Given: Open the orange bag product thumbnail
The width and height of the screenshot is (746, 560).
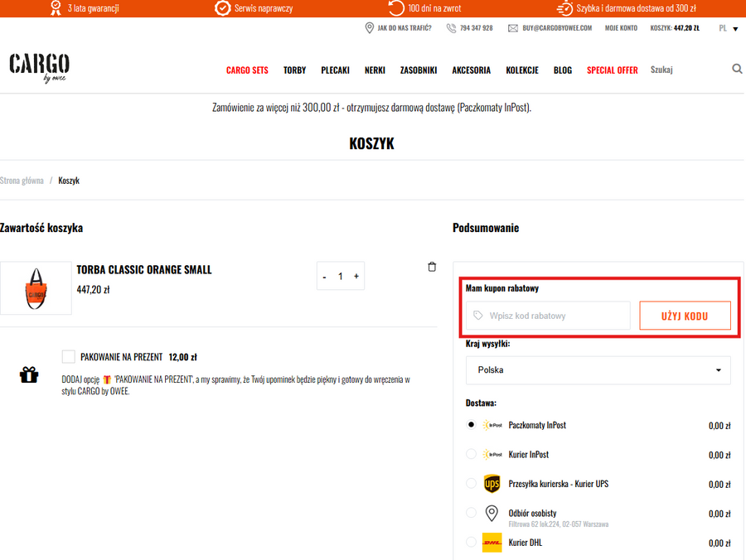Looking at the screenshot, I should click(36, 288).
